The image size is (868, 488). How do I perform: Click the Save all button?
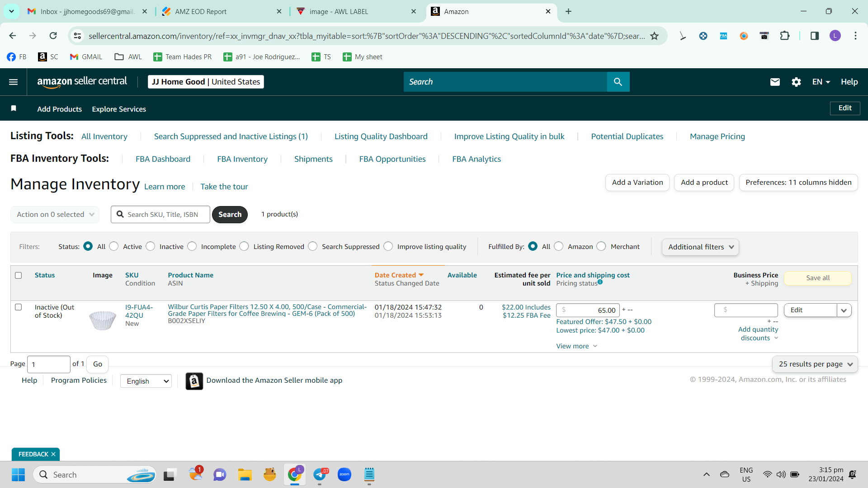pyautogui.click(x=818, y=278)
